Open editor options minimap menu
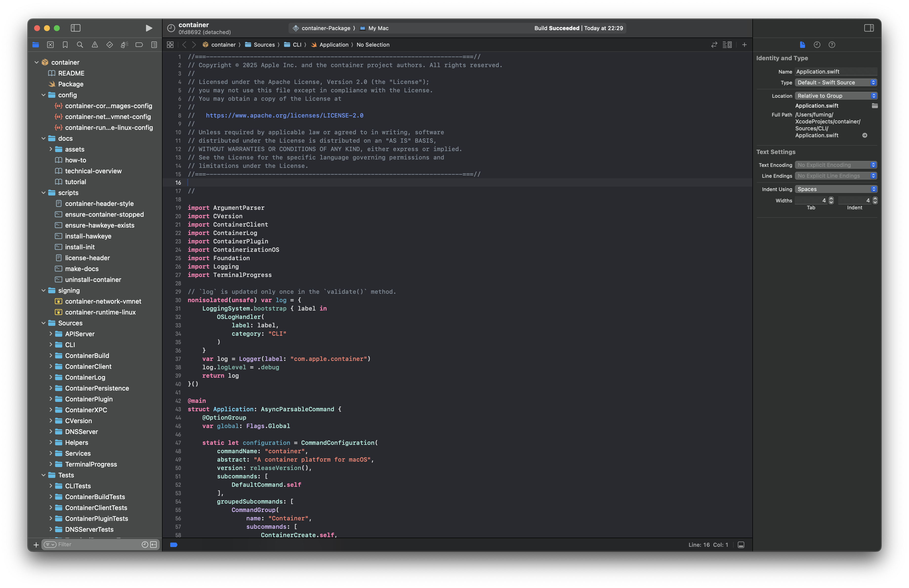This screenshot has height=588, width=909. click(x=727, y=45)
